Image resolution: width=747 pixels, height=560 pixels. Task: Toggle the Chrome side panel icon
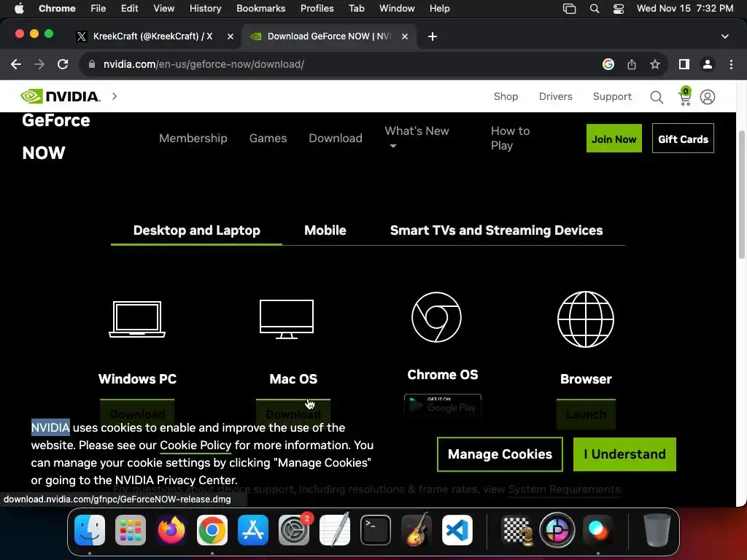pyautogui.click(x=684, y=64)
